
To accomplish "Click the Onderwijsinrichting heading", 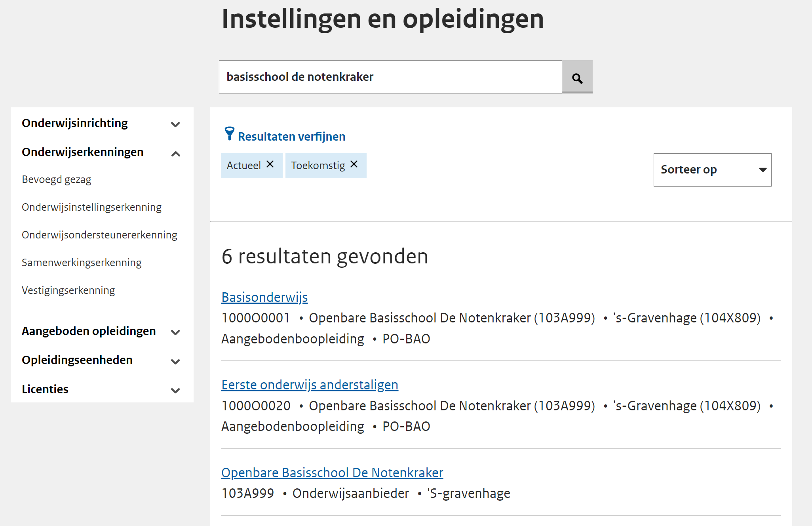I will tap(75, 123).
